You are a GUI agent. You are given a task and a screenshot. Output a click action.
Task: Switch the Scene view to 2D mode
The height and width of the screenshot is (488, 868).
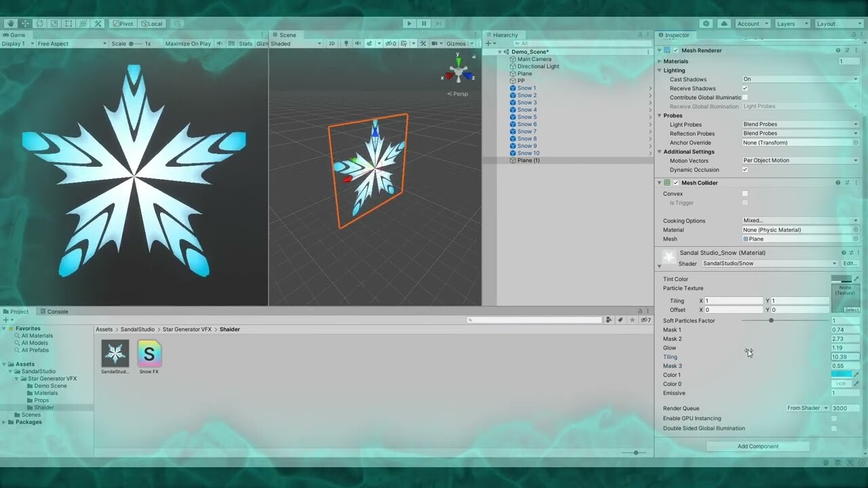tap(332, 43)
